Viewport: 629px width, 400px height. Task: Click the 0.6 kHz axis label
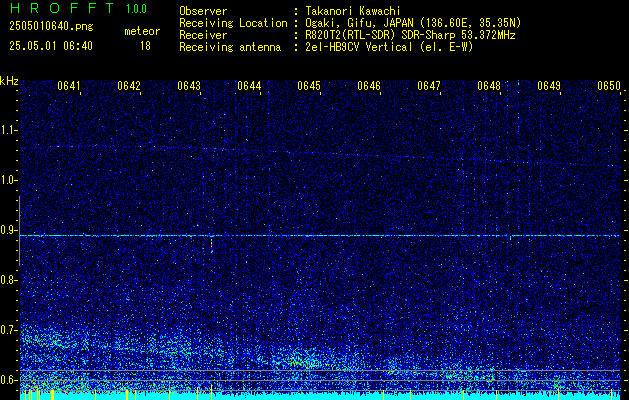pos(8,380)
